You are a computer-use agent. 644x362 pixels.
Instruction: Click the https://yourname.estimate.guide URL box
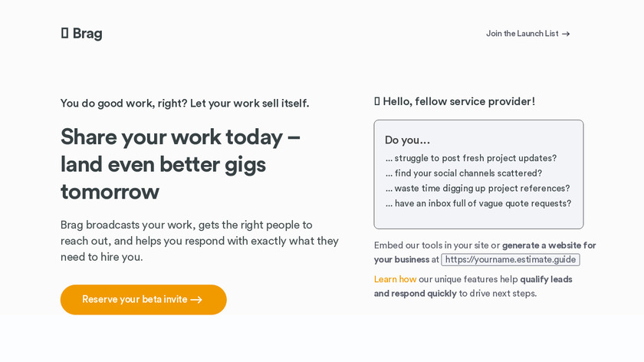coord(510,260)
